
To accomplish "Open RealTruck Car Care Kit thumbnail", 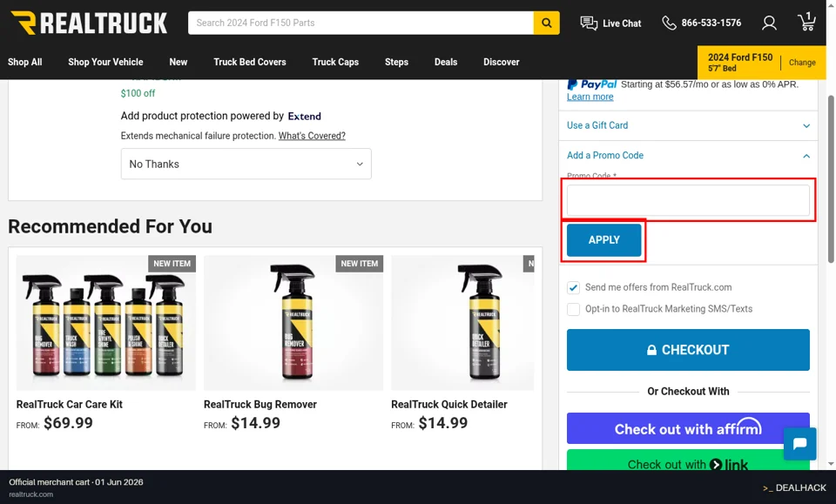I will click(106, 323).
